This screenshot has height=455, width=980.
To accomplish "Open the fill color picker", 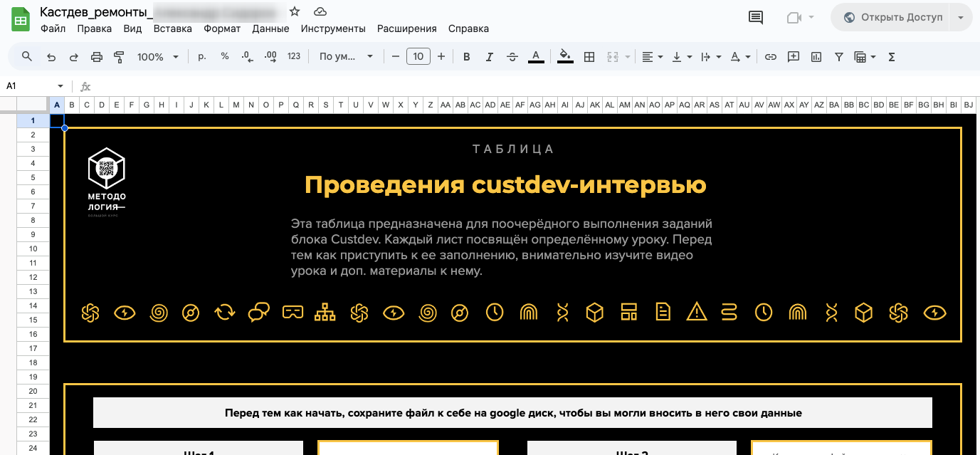I will click(565, 57).
